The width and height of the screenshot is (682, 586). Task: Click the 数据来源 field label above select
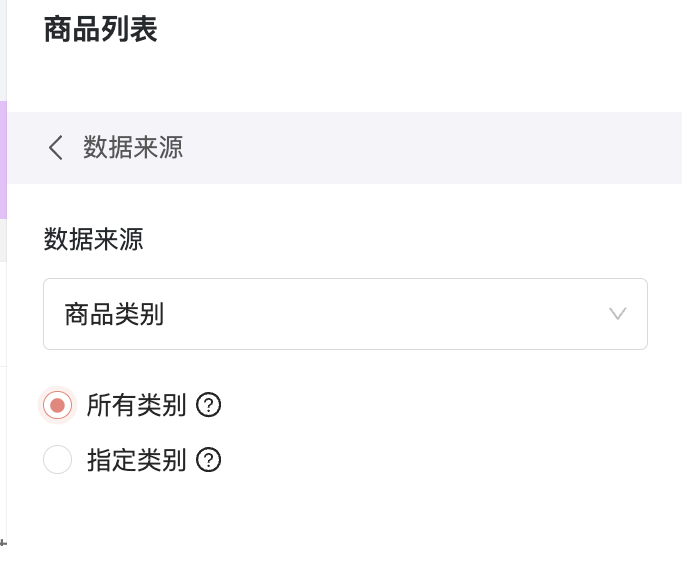point(93,239)
